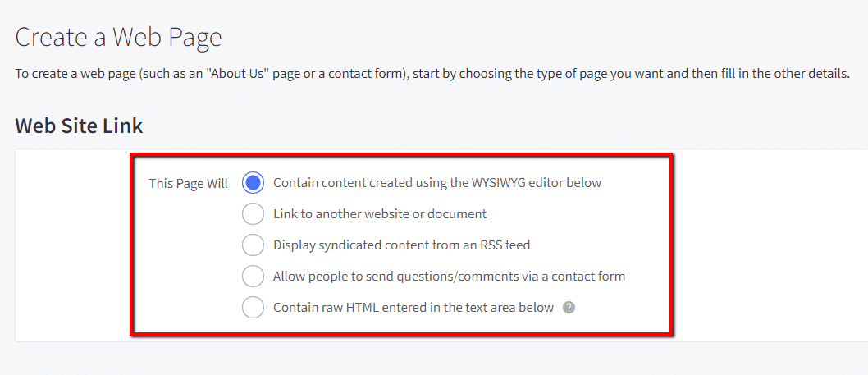The image size is (868, 375).
Task: Click the "Create a Web Page" page heading
Action: tap(118, 37)
